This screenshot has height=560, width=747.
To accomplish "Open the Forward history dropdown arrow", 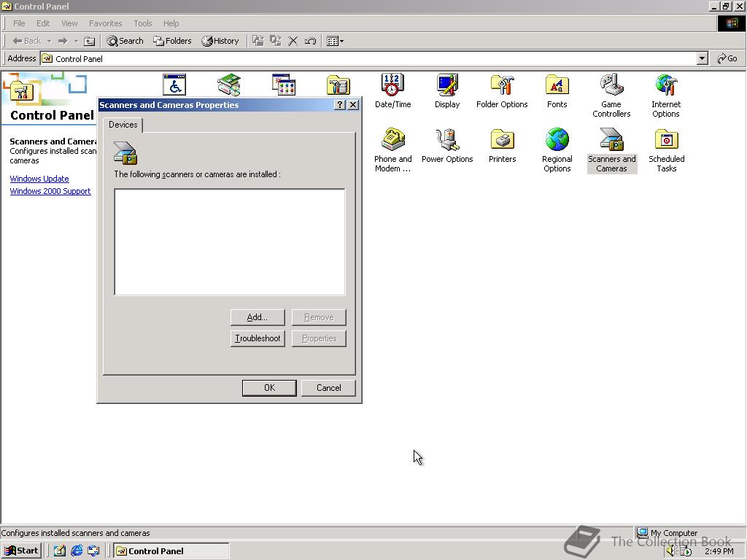I will [76, 41].
